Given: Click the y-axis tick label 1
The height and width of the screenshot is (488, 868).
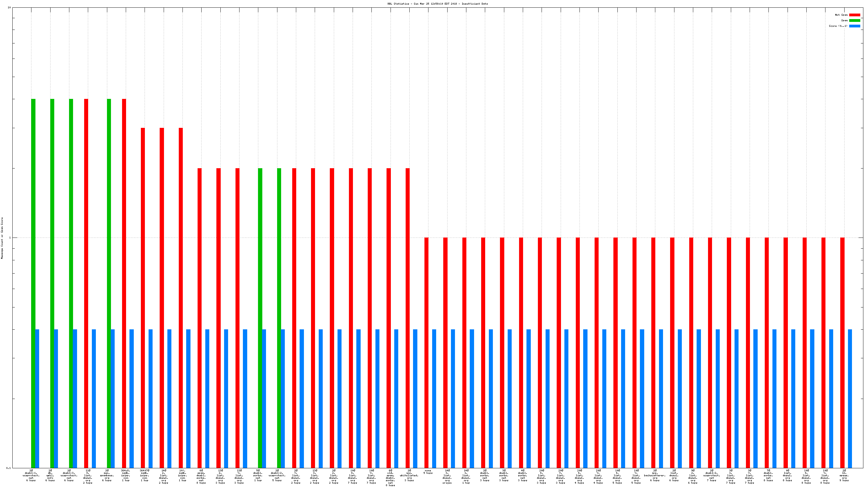Looking at the screenshot, I should [x=10, y=238].
